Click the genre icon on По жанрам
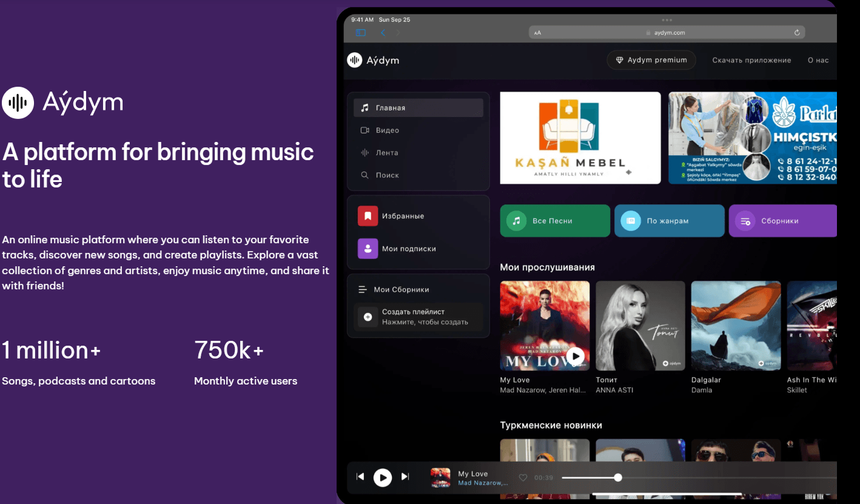The image size is (860, 504). pos(631,221)
